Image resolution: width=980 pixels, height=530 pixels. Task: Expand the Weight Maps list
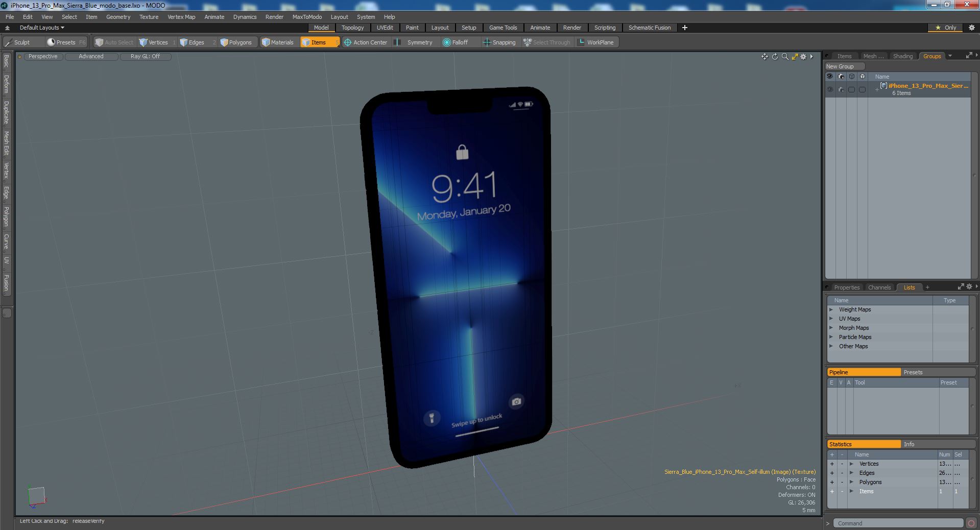(x=831, y=309)
